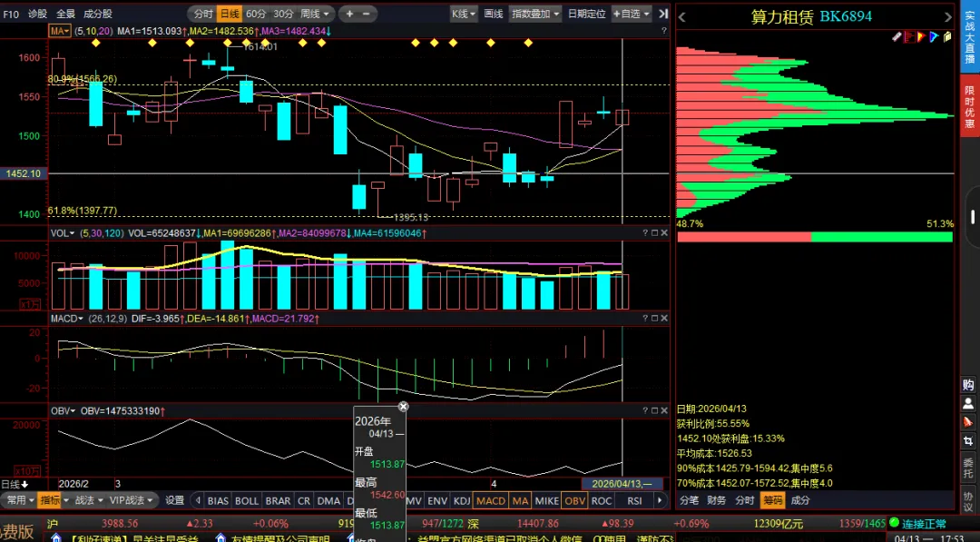Click the user profile icon on sidebar
Viewport: 980px width, 542px height.
(968, 404)
